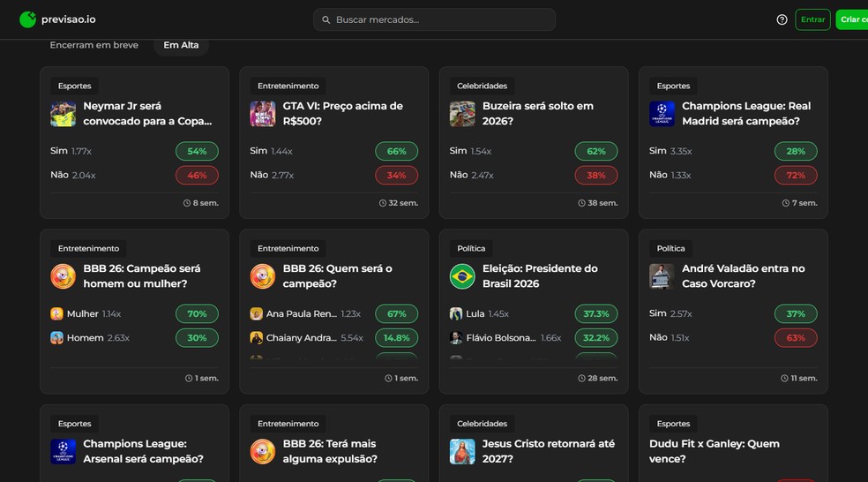The height and width of the screenshot is (482, 868).
Task: Open the GTA VI market thumbnail
Action: [x=262, y=114]
